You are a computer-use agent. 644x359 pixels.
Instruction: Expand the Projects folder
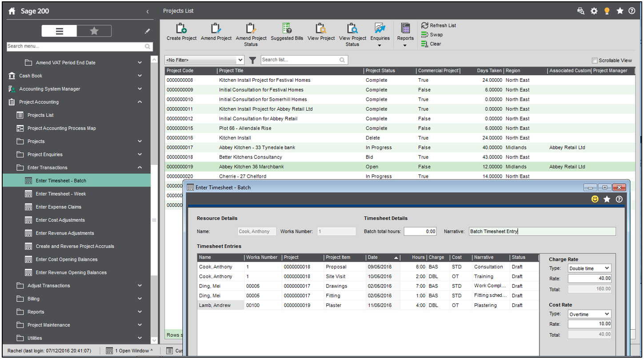(x=140, y=141)
